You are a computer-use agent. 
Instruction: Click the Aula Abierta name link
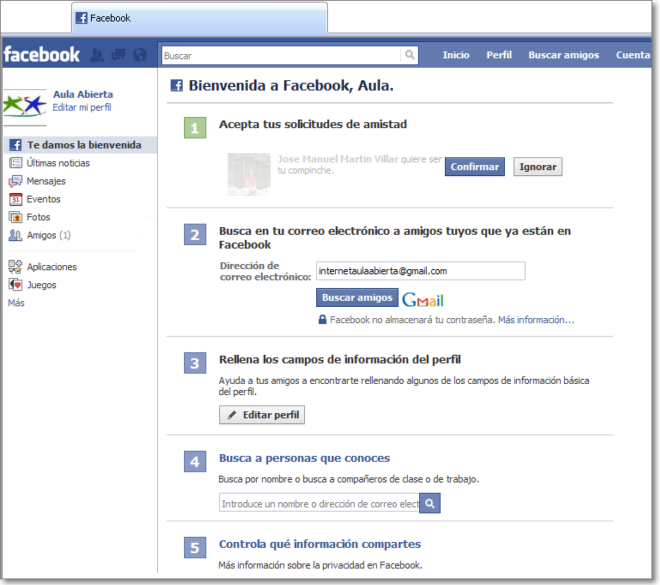coord(83,94)
